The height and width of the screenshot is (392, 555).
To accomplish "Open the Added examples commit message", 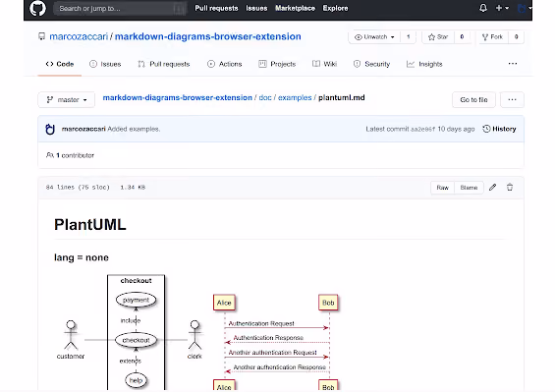I will point(134,129).
